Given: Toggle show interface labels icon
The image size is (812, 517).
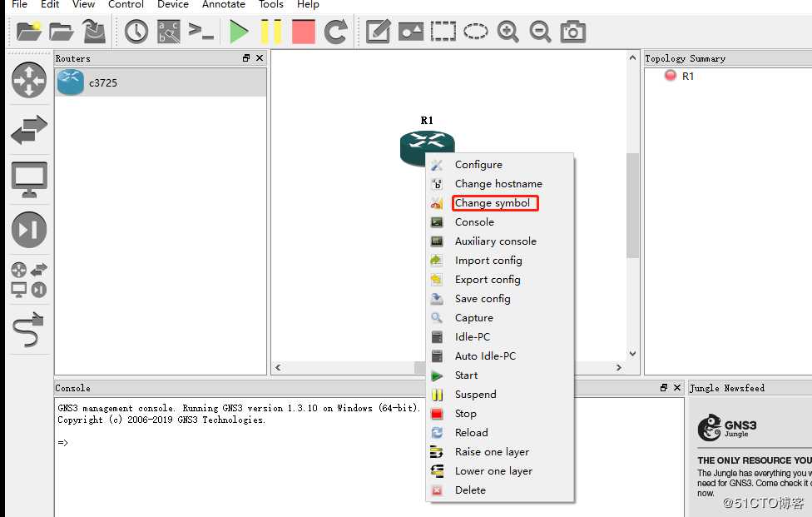Looking at the screenshot, I should 170,32.
